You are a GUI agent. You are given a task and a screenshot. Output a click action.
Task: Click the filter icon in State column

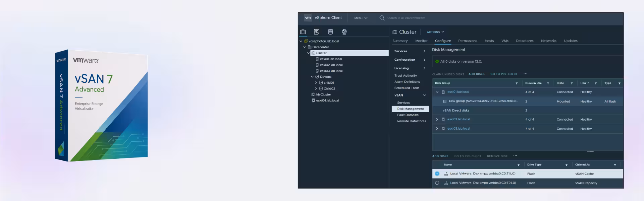(572, 83)
